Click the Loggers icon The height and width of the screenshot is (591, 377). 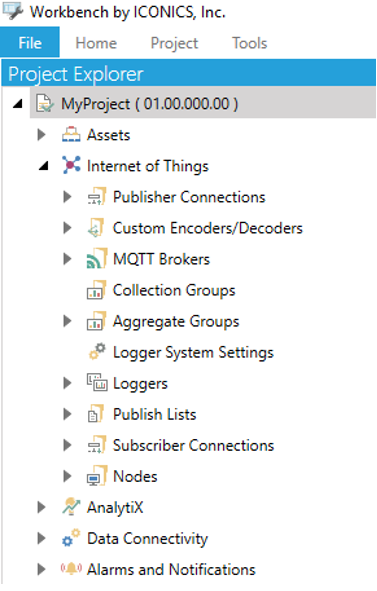click(97, 382)
